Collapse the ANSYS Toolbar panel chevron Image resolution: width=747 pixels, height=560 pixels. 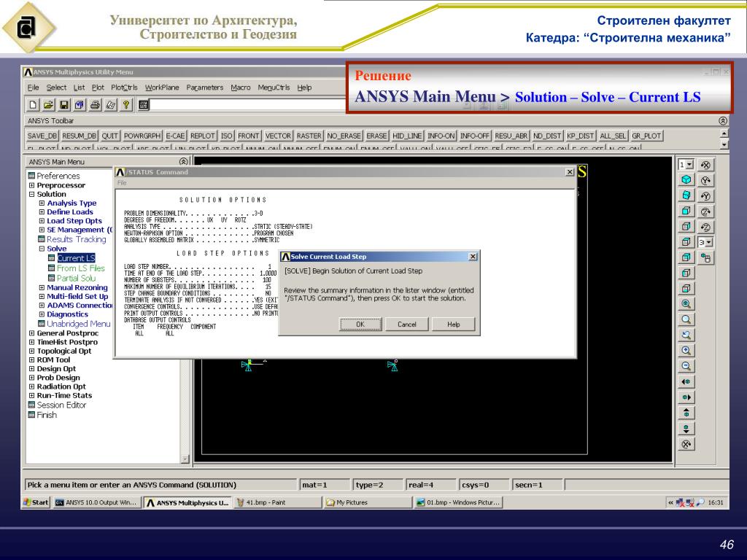click(723, 121)
